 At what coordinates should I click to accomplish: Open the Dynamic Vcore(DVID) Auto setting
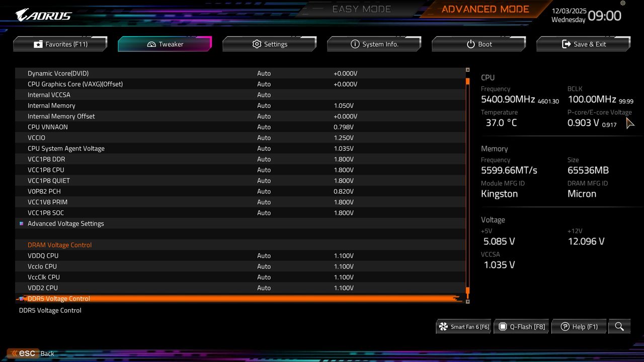click(x=264, y=73)
